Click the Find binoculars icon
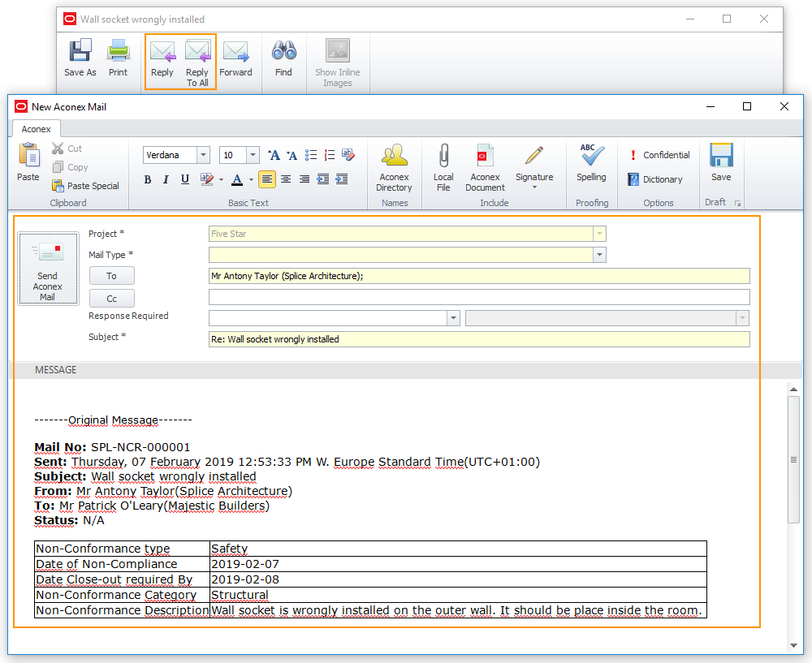Screen dimensions: 812x663 tap(283, 50)
